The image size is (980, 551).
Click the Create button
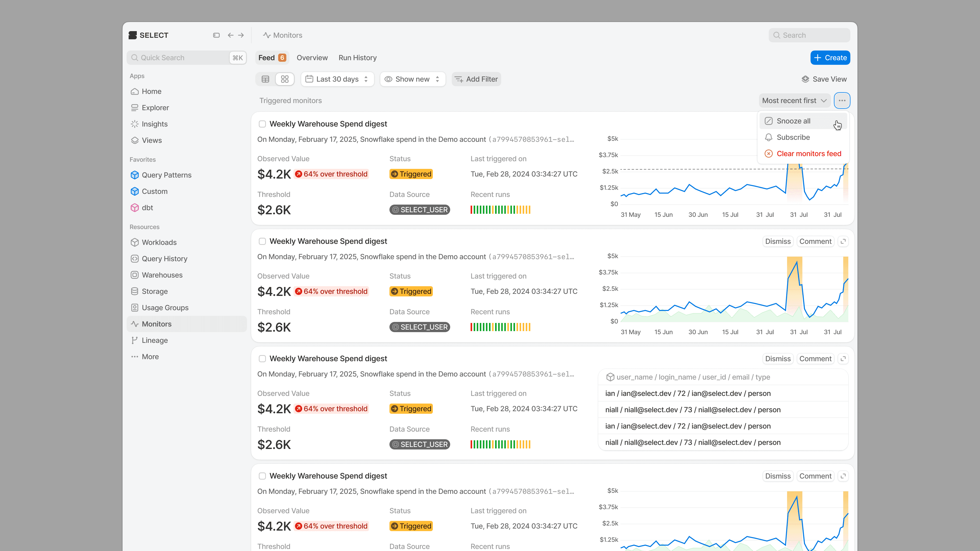pyautogui.click(x=830, y=58)
